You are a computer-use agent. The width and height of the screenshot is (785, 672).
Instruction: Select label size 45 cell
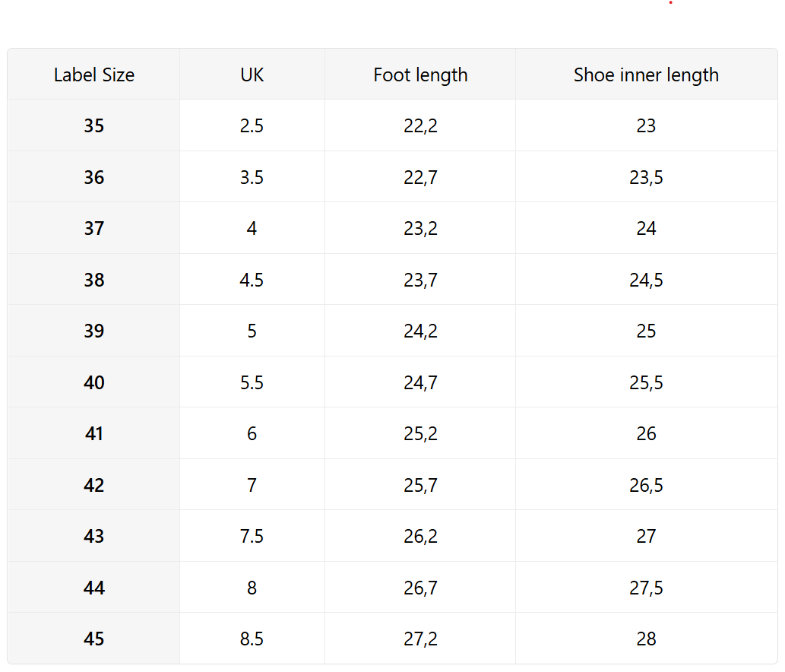[94, 639]
